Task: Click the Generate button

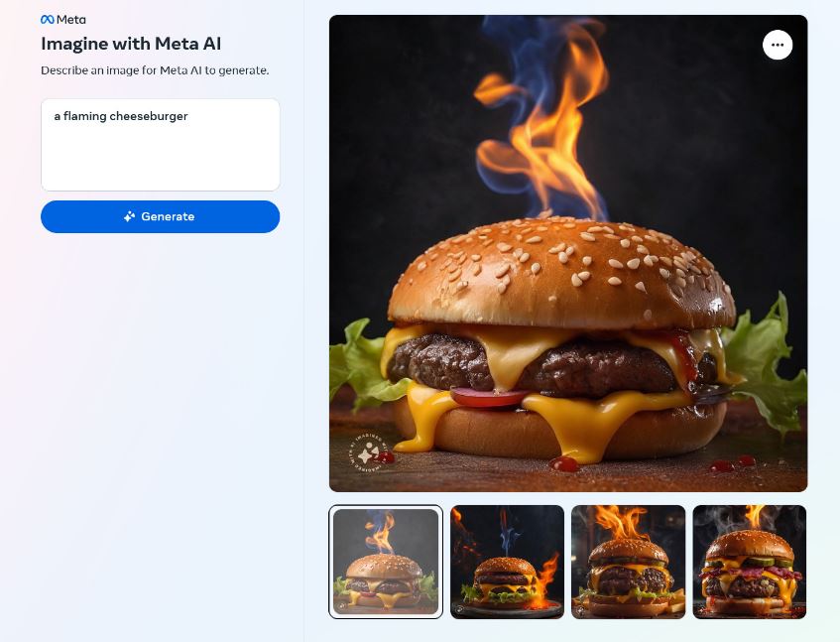Action: [x=161, y=216]
